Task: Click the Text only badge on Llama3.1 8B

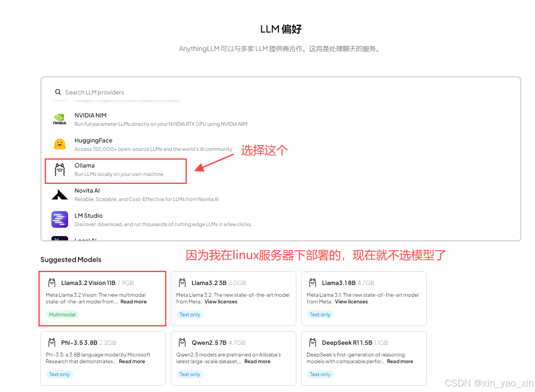Action: click(x=320, y=315)
